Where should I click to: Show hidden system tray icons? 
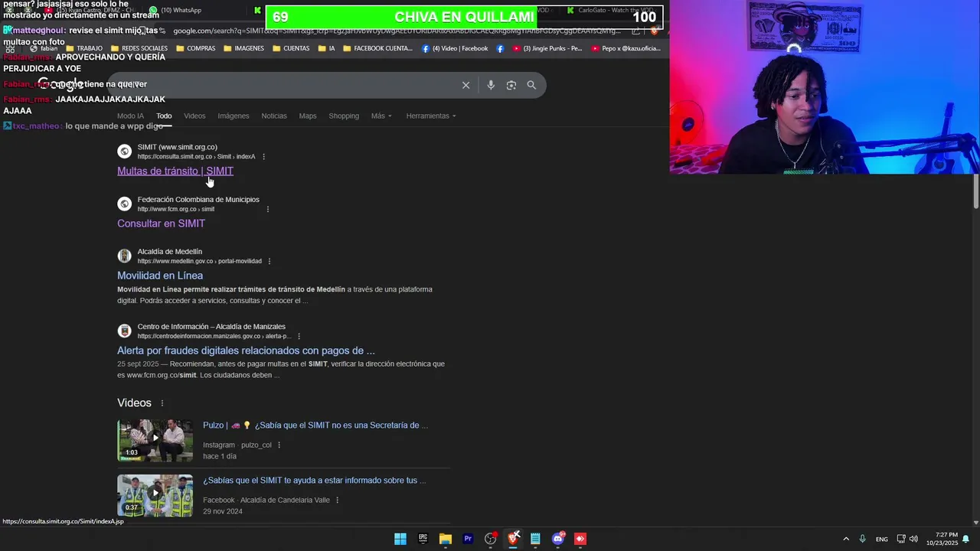[846, 539]
